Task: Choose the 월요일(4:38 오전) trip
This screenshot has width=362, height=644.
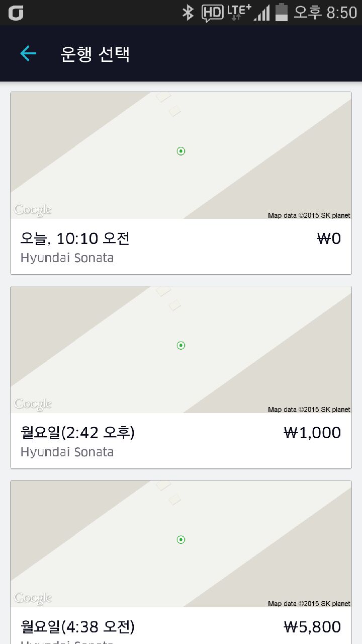Action: click(78, 627)
